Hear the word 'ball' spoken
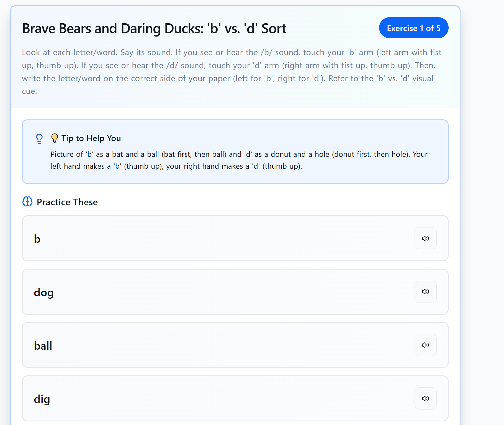 coord(425,345)
